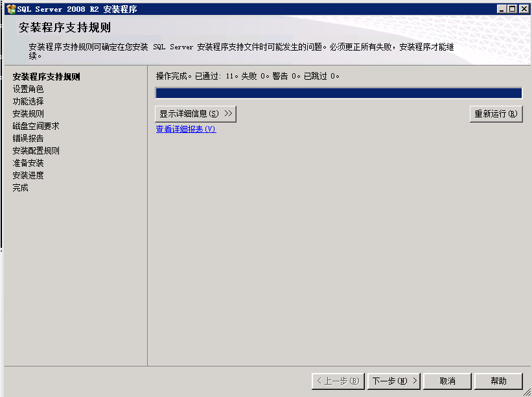The image size is (532, 397).
Task: Click the SQL Server setup title bar icon
Action: (11, 9)
